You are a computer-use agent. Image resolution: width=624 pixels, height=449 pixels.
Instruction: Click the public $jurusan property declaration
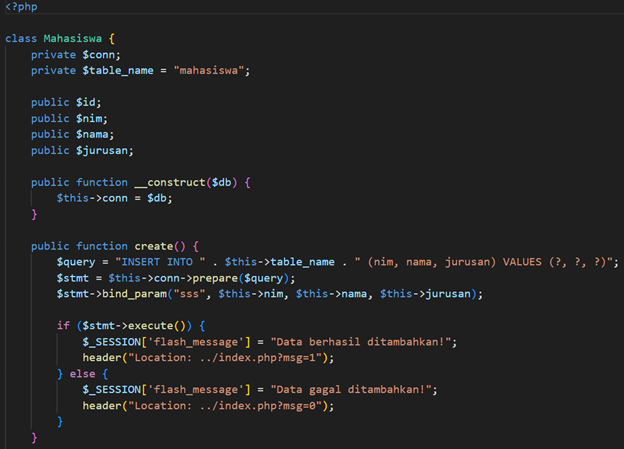(x=83, y=150)
